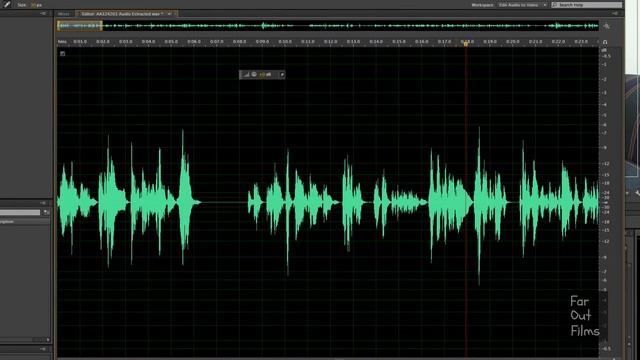Click the left panel search field
The height and width of the screenshot is (360, 640).
coord(20,212)
